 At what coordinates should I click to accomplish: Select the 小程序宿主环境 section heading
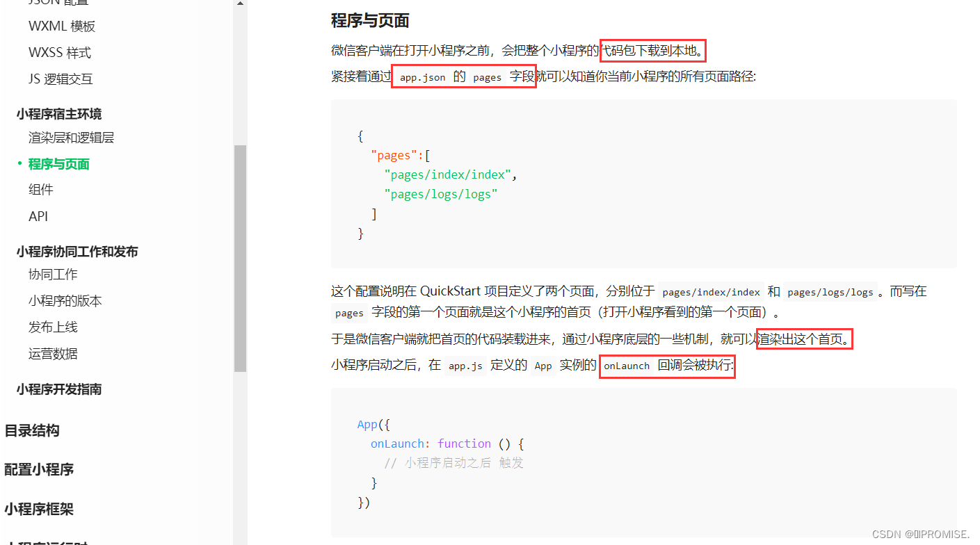pyautogui.click(x=59, y=114)
